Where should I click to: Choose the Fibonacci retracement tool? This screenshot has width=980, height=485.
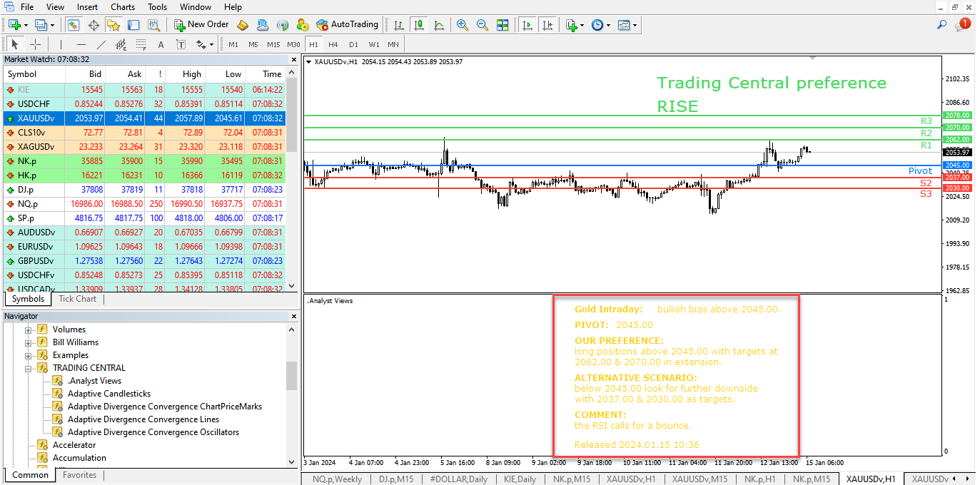141,44
